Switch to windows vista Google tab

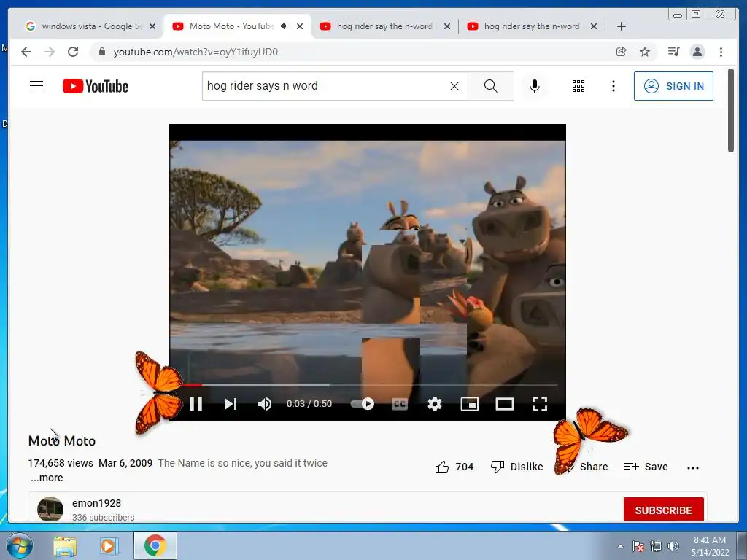90,26
